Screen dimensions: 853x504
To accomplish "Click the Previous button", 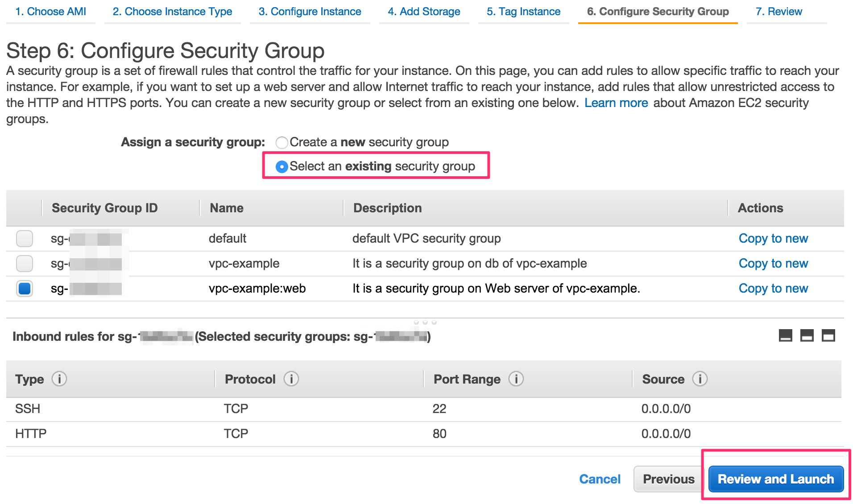I will [x=668, y=479].
